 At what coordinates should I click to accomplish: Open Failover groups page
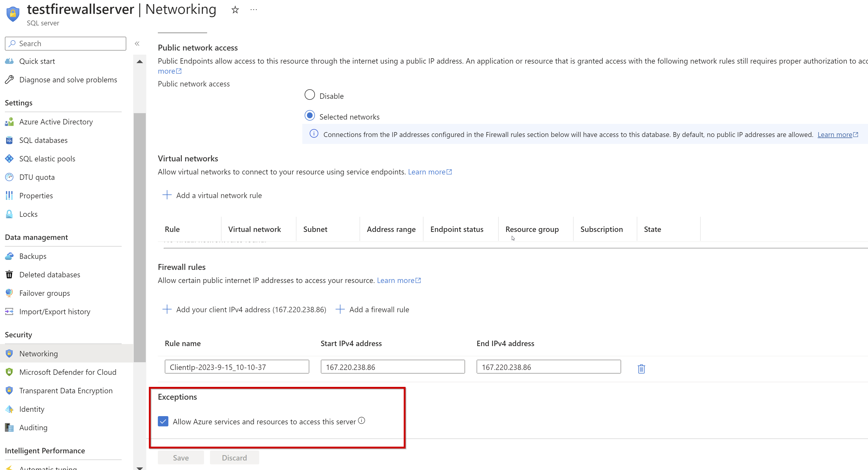point(44,293)
